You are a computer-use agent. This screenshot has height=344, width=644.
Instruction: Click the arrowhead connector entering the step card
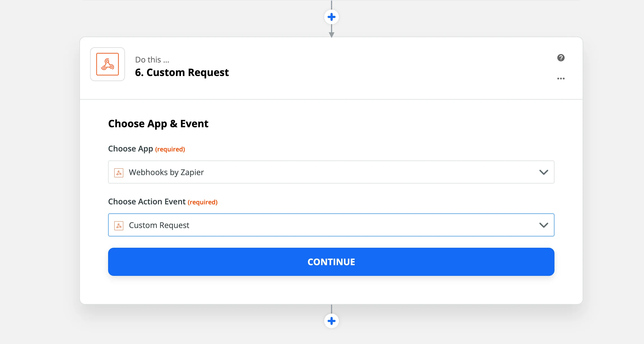332,34
